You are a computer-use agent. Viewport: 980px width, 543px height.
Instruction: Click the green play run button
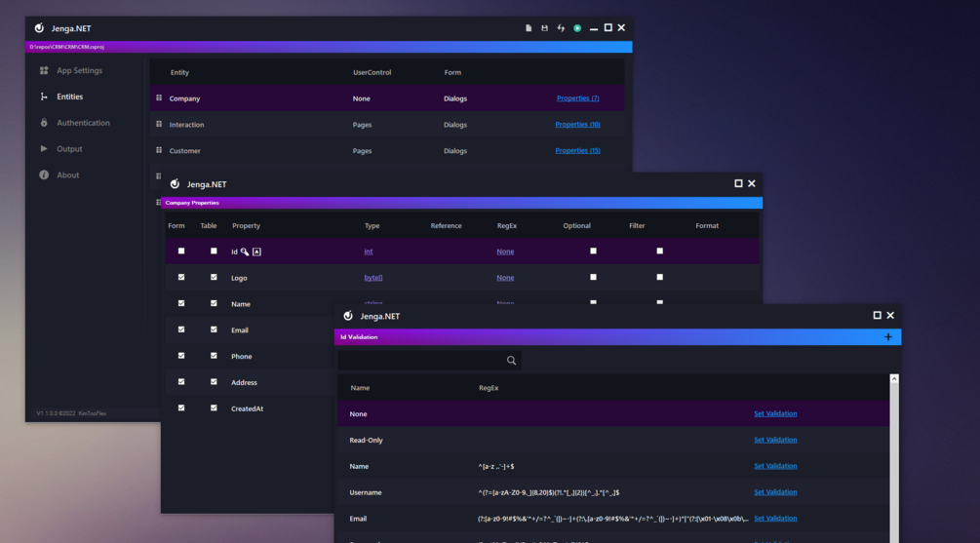point(577,28)
